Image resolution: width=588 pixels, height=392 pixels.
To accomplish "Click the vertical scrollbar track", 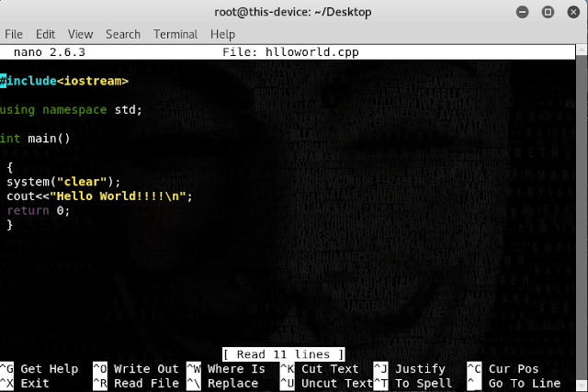I will 582,218.
